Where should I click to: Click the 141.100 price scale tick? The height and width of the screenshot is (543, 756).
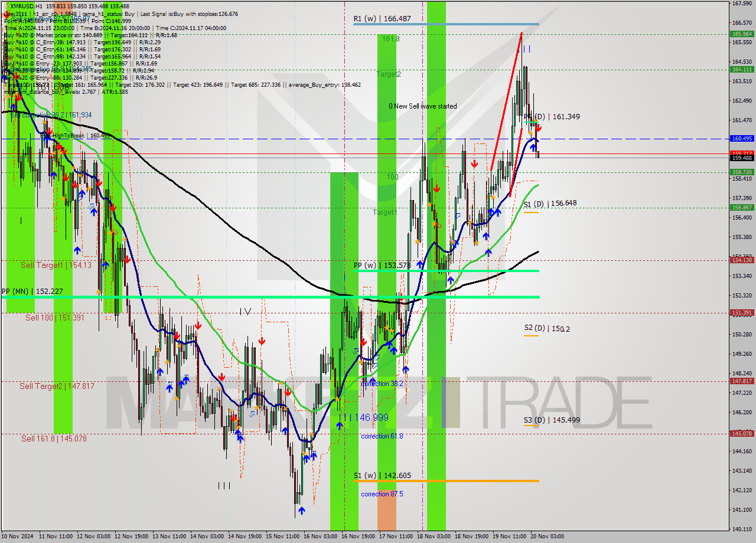click(x=742, y=509)
